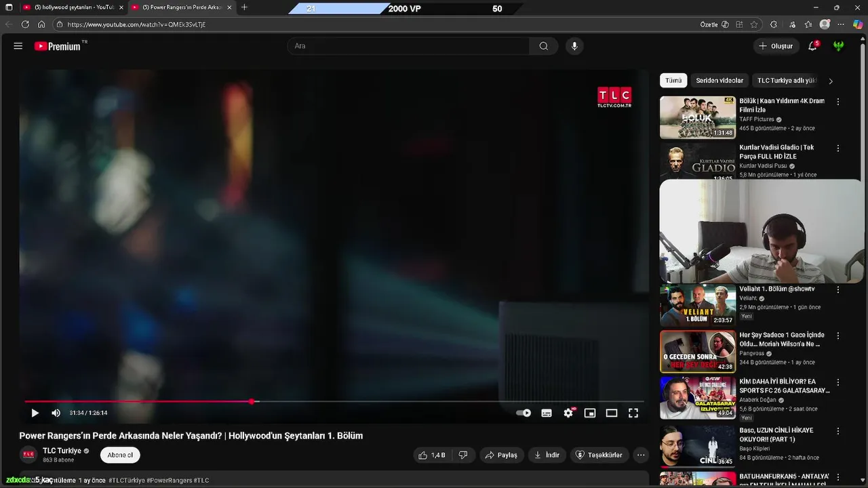The width and height of the screenshot is (868, 488).
Task: Reload the page
Action: point(25,24)
